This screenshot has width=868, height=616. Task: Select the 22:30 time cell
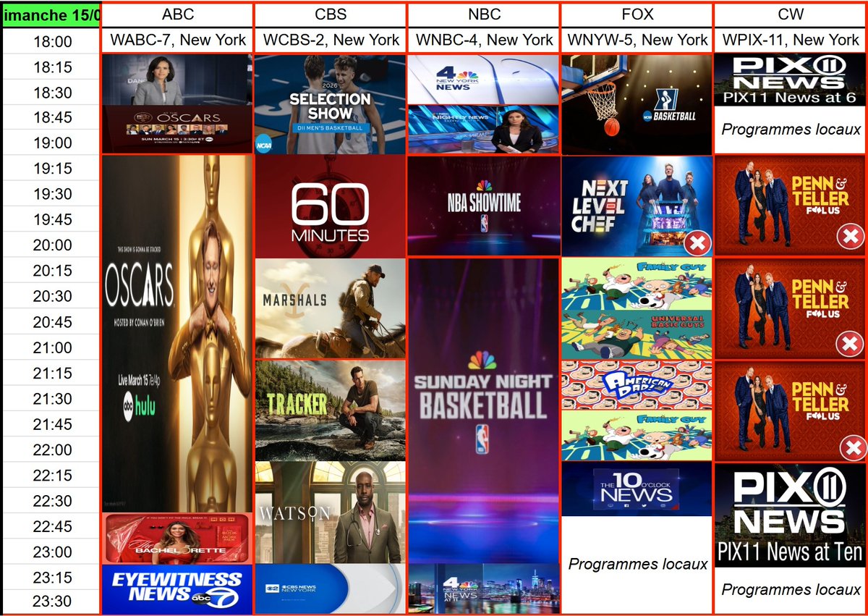pyautogui.click(x=52, y=501)
